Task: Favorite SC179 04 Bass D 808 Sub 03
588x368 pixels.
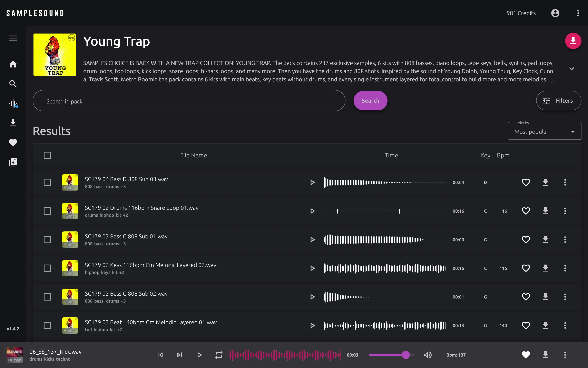Action: (x=526, y=182)
